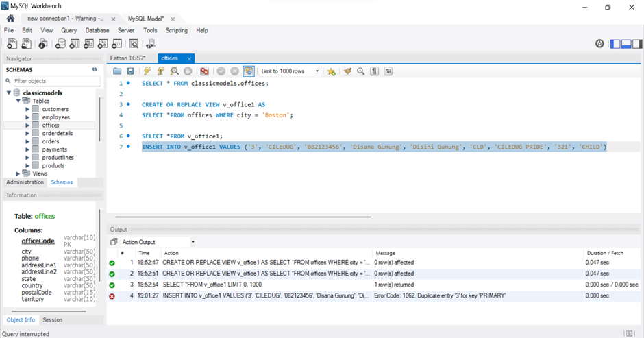Image resolution: width=644 pixels, height=338 pixels.
Task: Save the script with the floppy icon
Action: click(130, 71)
